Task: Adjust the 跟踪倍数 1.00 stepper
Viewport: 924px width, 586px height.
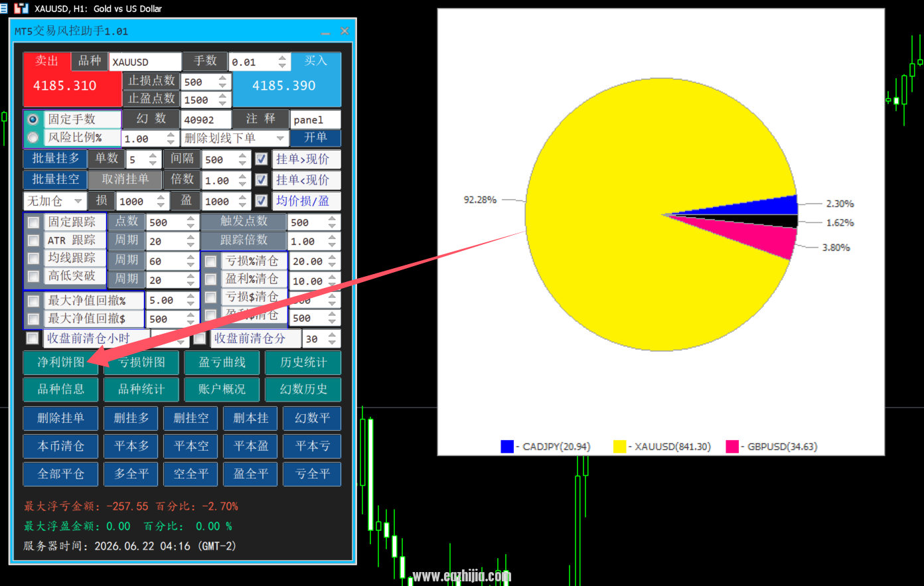Action: point(333,241)
